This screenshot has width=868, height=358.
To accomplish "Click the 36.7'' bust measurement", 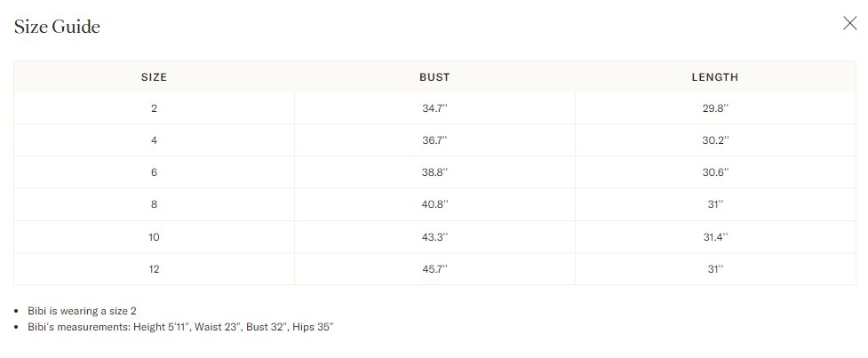I will pyautogui.click(x=434, y=140).
